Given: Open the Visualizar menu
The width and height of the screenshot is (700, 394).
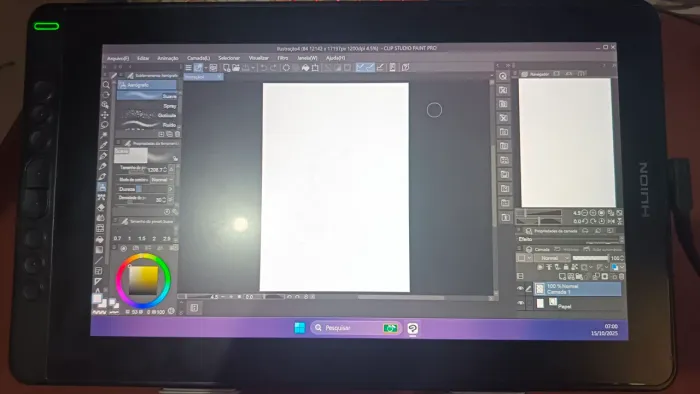Looking at the screenshot, I should (x=258, y=58).
